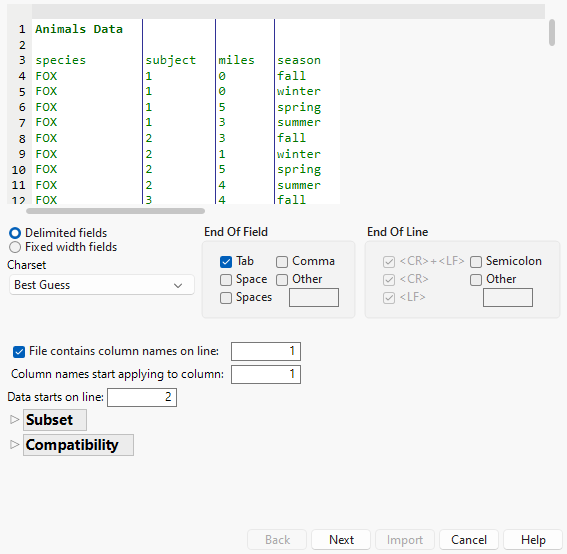The image size is (567, 554).
Task: Click 'spring' on preview line 6
Action: [x=299, y=108]
